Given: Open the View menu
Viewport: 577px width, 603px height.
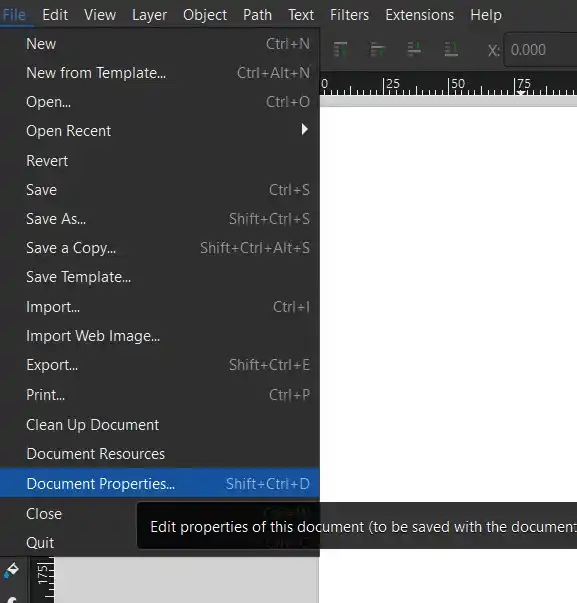Looking at the screenshot, I should pos(100,15).
